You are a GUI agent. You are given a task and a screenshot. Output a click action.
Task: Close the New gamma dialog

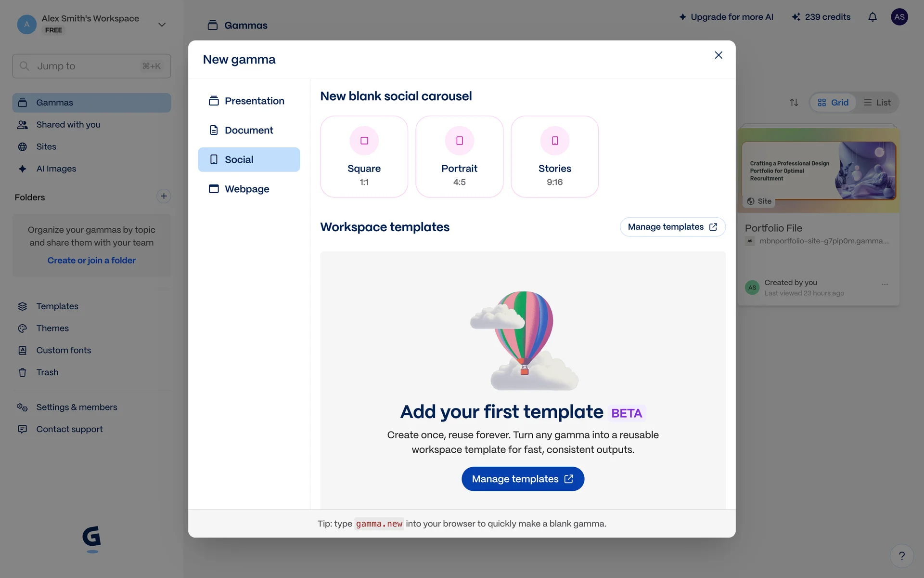pos(718,55)
